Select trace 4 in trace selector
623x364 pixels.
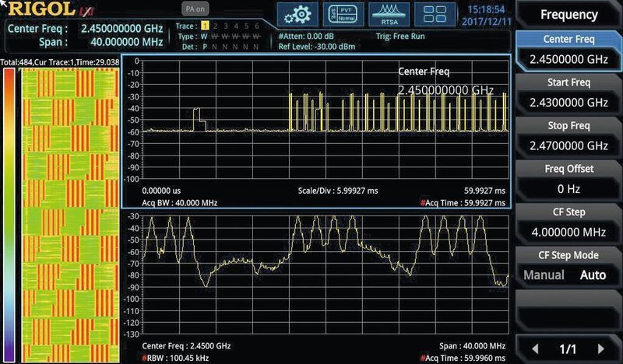coord(236,26)
